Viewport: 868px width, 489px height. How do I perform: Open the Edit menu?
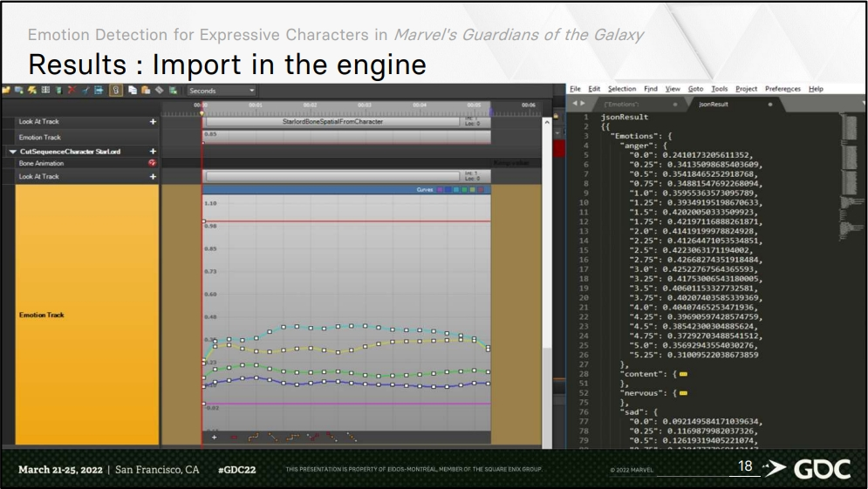tap(594, 89)
